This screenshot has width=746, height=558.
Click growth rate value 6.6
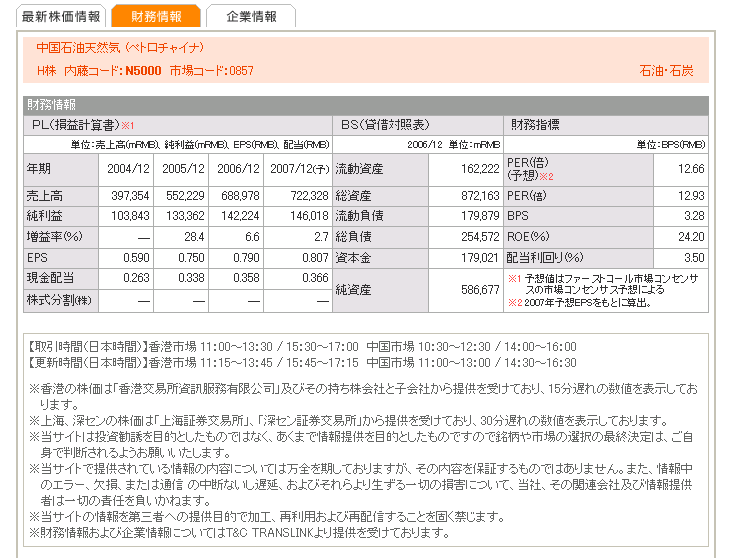pos(252,237)
